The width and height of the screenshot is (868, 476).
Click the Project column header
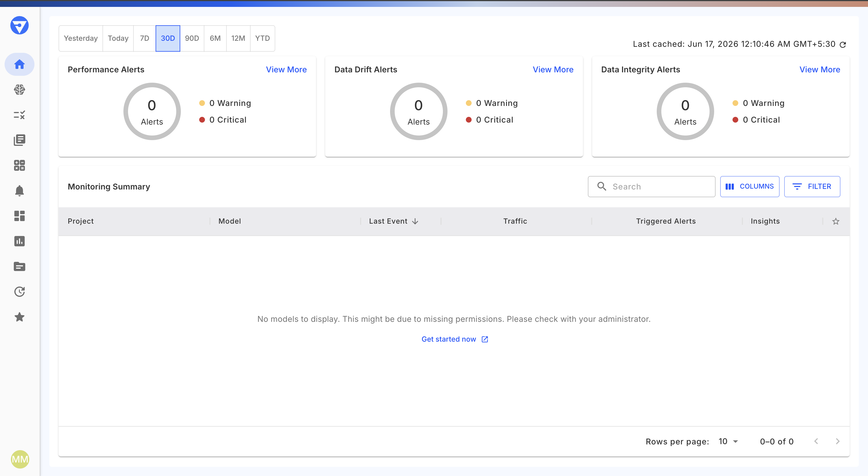[81, 221]
